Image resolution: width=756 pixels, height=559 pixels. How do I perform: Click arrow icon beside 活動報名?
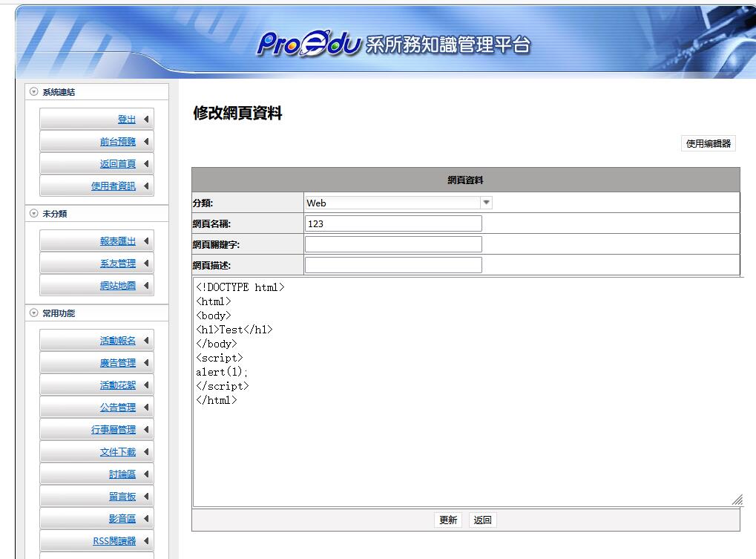146,341
